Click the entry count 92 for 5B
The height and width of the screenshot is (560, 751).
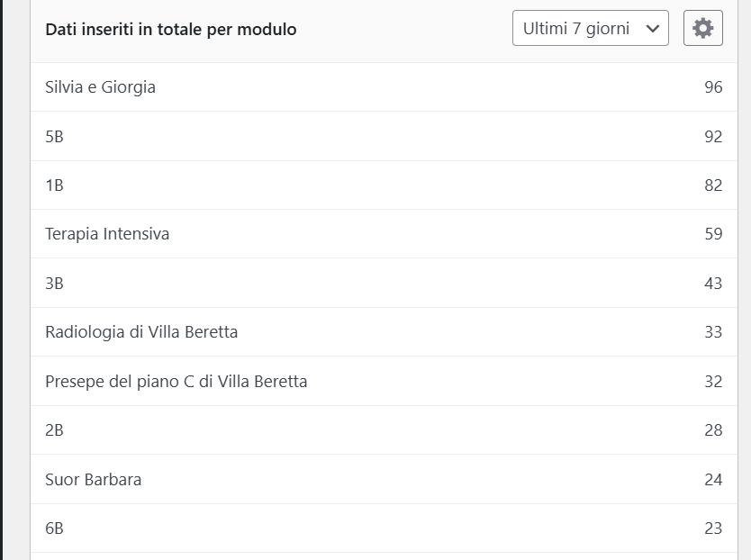(x=713, y=137)
